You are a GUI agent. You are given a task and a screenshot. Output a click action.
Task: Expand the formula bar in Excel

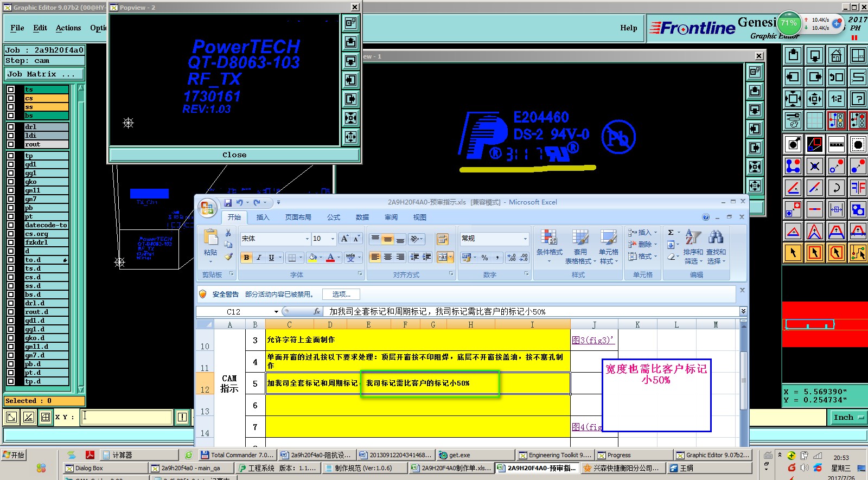point(743,311)
